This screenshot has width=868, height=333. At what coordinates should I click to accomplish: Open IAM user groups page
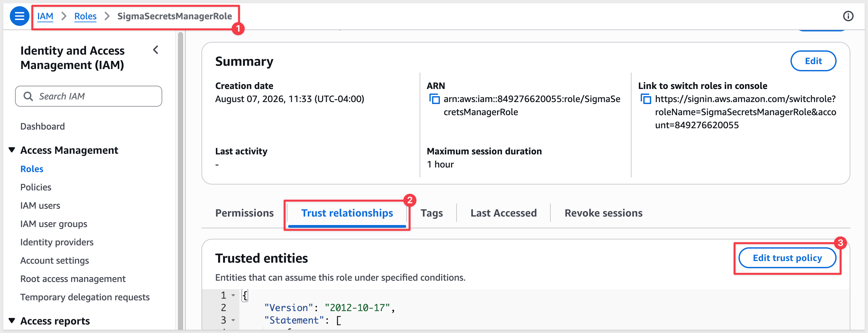pyautogui.click(x=54, y=224)
